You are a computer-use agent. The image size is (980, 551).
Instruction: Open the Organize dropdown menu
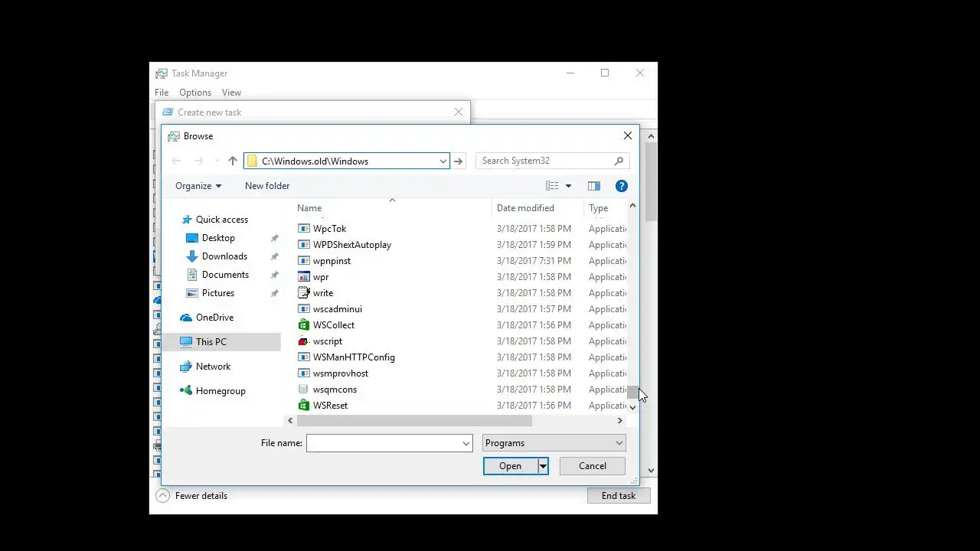198,186
